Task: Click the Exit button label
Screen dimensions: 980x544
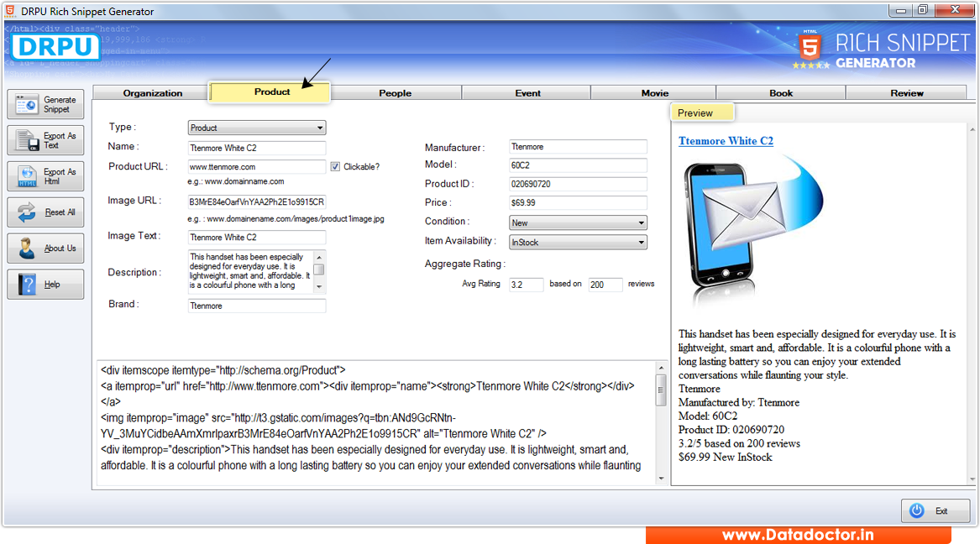Action: [x=941, y=511]
